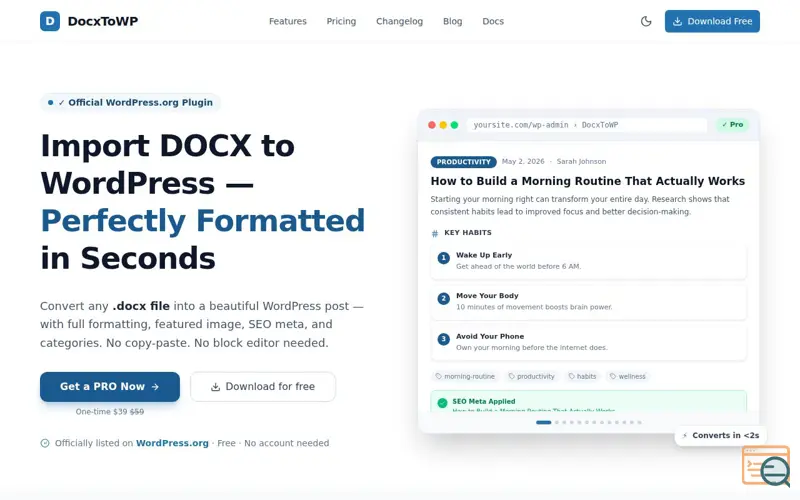The width and height of the screenshot is (800, 500).
Task: Open the Features nav item
Action: (288, 21)
